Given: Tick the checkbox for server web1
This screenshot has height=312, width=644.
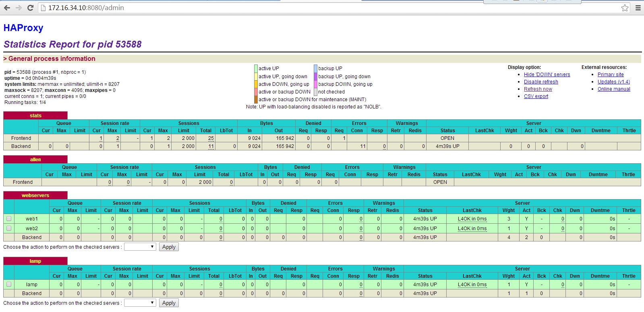Looking at the screenshot, I should tap(9, 218).
